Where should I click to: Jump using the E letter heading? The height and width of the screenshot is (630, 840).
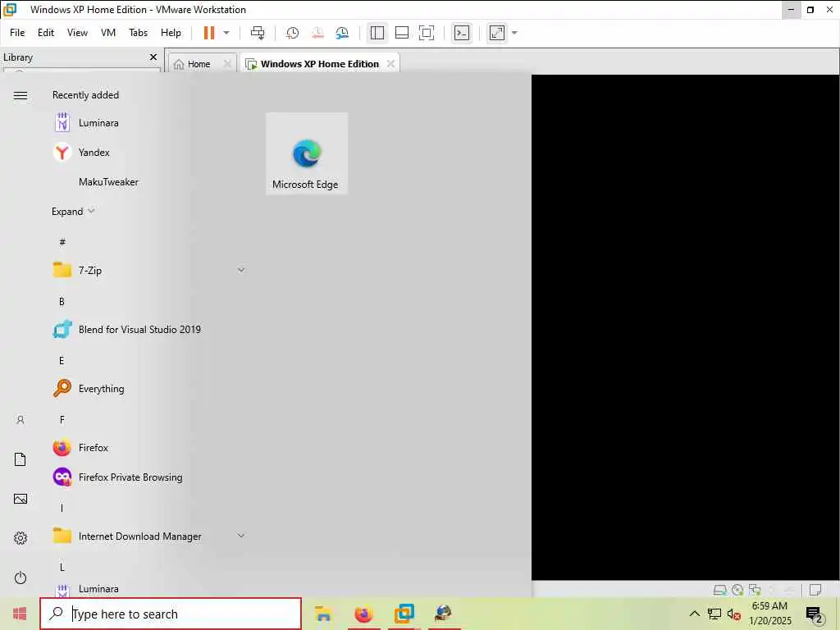click(62, 361)
